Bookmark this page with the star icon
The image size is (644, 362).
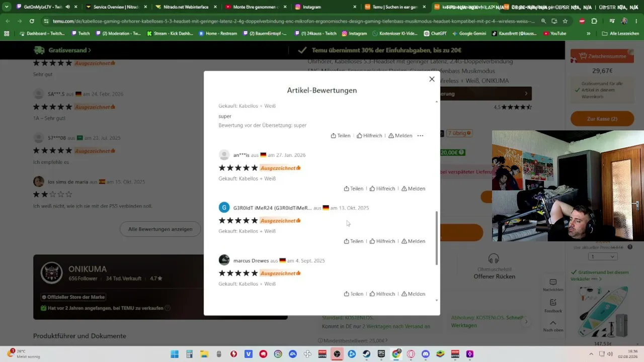click(565, 21)
